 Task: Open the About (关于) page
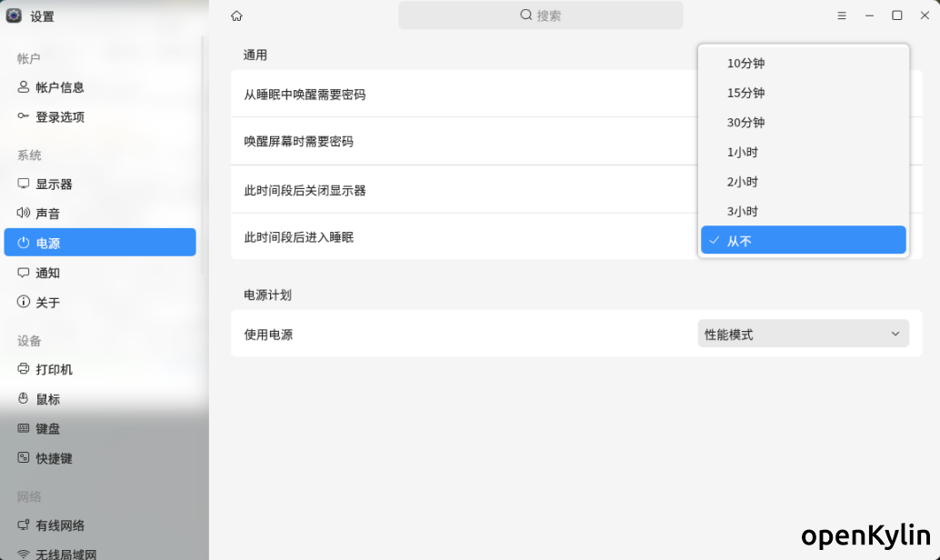48,303
